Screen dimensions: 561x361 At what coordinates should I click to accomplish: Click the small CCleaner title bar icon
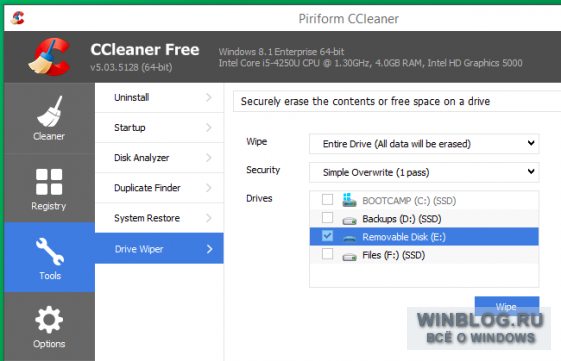click(x=17, y=18)
